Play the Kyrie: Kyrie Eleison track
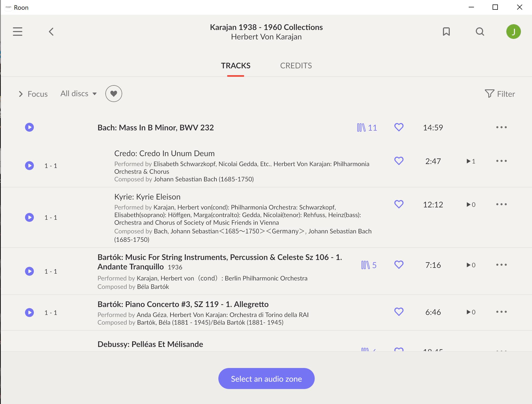The height and width of the screenshot is (404, 532). click(29, 217)
